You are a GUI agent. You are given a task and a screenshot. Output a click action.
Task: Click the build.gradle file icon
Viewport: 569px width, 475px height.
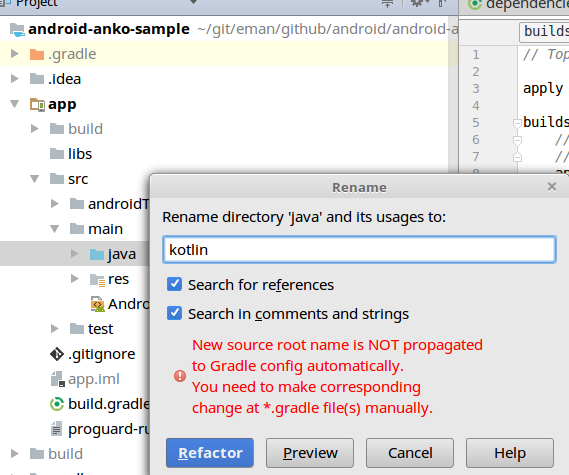(x=57, y=404)
